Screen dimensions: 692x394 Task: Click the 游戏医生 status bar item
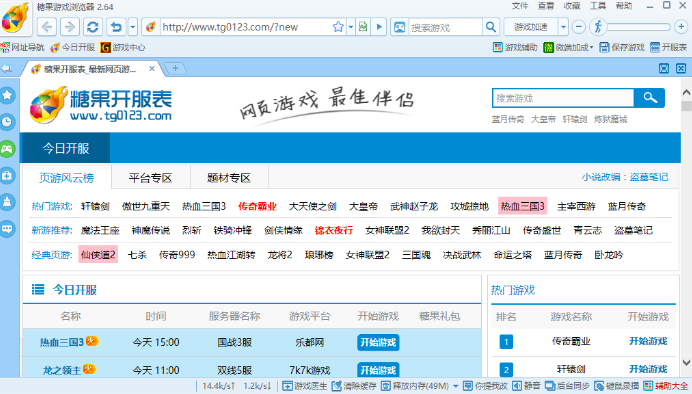coord(305,386)
